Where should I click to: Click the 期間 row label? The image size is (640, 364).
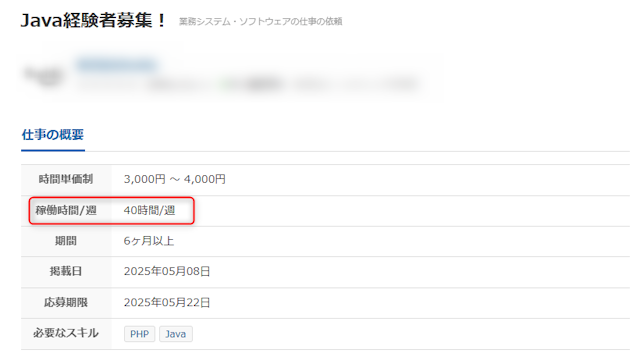[66, 241]
